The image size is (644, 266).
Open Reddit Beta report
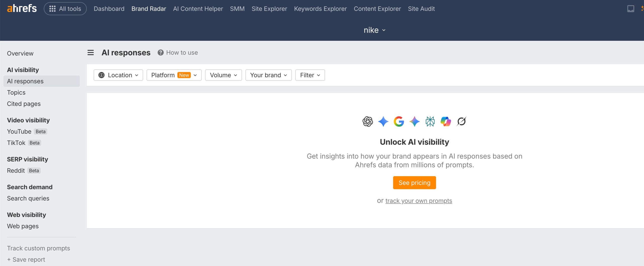click(24, 170)
